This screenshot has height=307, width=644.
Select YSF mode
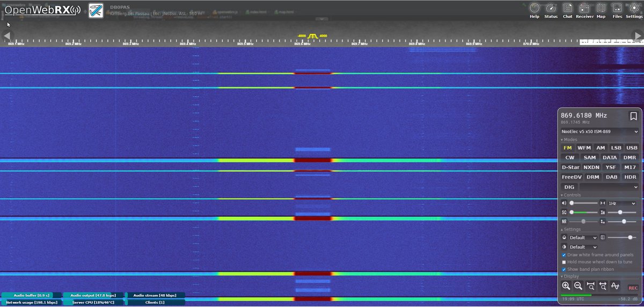pos(611,167)
